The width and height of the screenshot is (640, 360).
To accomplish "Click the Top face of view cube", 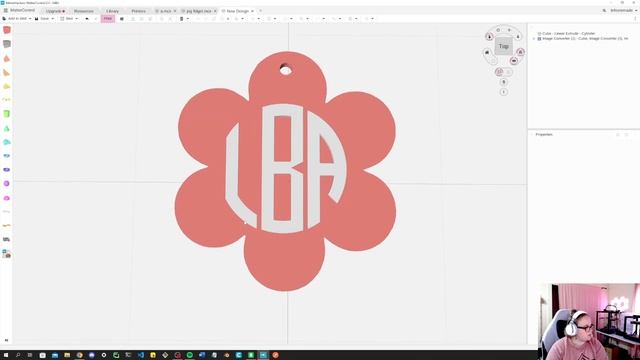I will tap(504, 46).
